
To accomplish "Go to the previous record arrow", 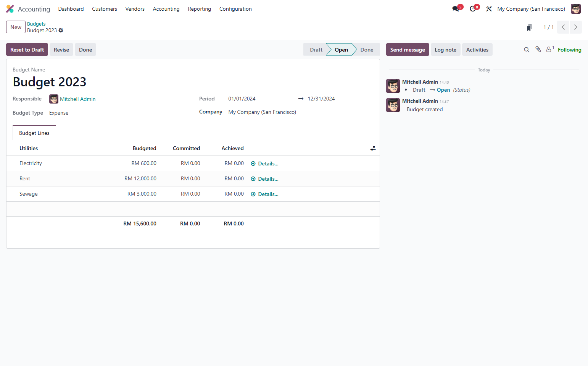I will coord(563,27).
